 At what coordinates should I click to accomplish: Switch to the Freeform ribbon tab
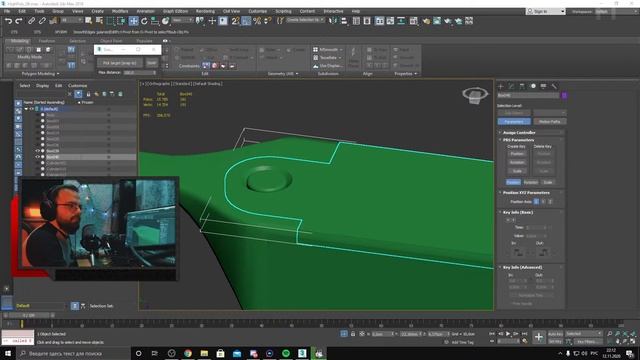click(x=47, y=41)
